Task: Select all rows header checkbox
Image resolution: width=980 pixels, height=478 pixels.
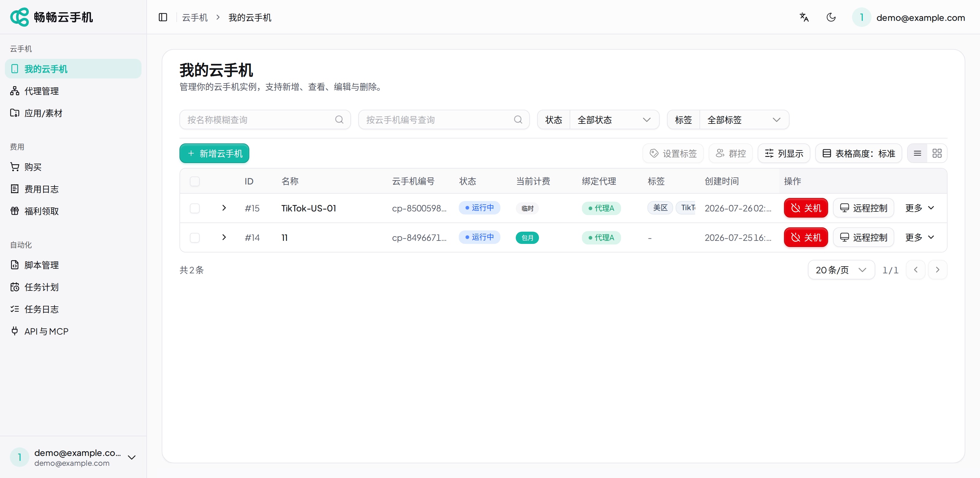Action: (x=194, y=181)
